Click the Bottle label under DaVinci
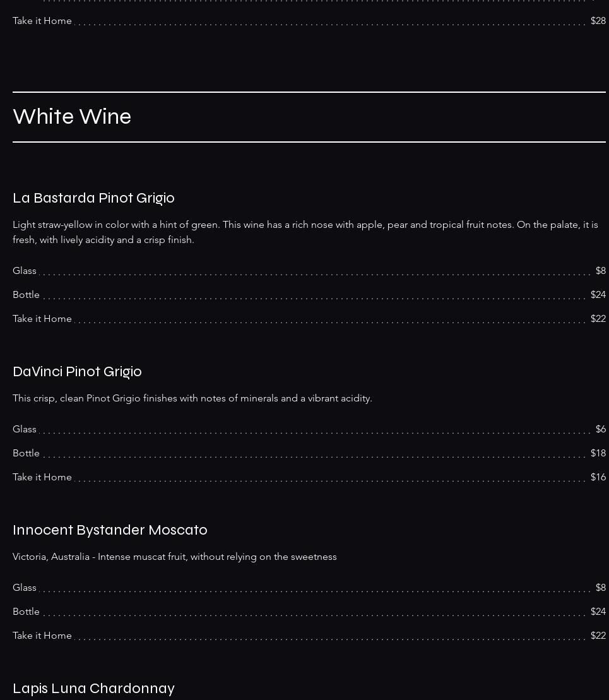The image size is (609, 700). click(26, 453)
